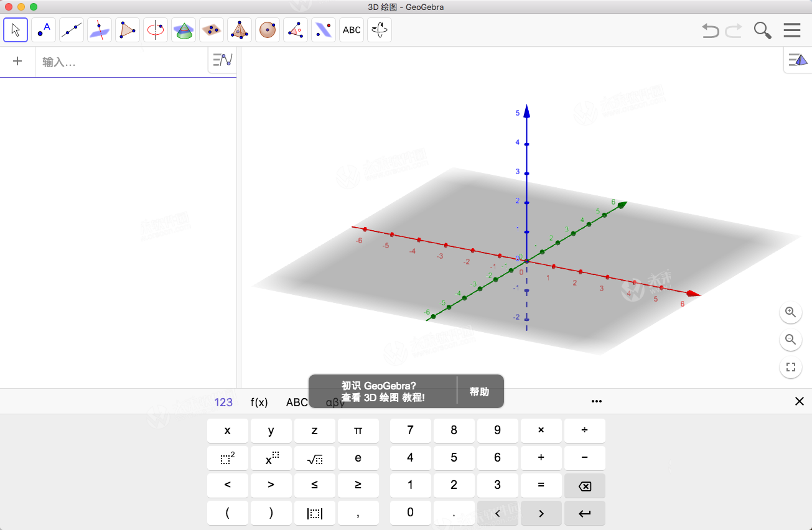
Task: Choose the Line through two points tool
Action: click(72, 30)
